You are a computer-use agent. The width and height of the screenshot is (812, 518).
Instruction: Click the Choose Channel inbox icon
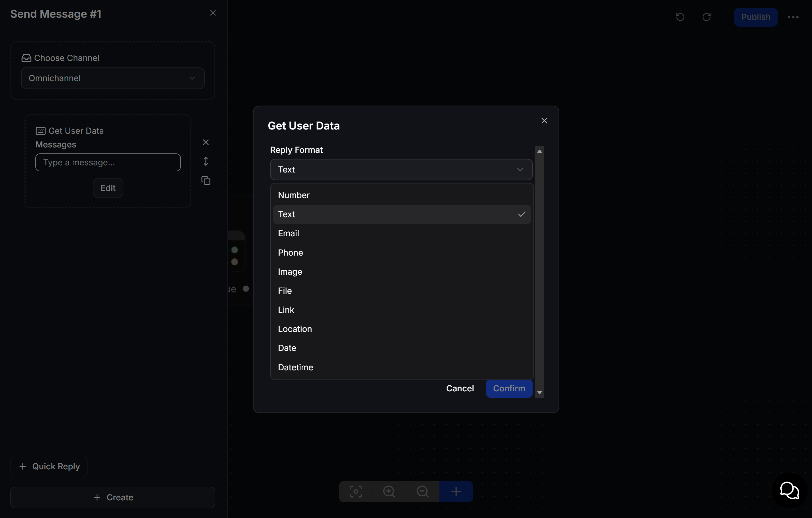[26, 58]
